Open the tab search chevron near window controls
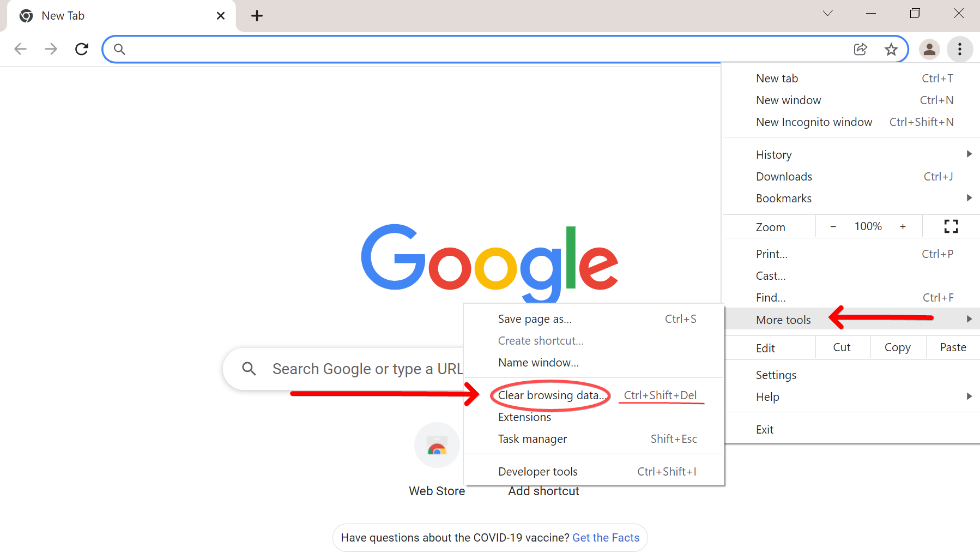Image resolution: width=980 pixels, height=559 pixels. point(827,13)
